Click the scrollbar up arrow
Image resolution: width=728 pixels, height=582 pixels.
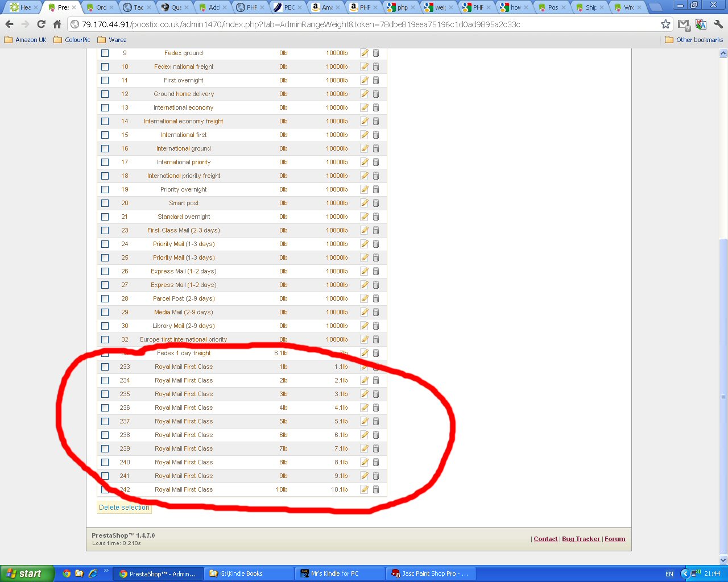point(723,53)
